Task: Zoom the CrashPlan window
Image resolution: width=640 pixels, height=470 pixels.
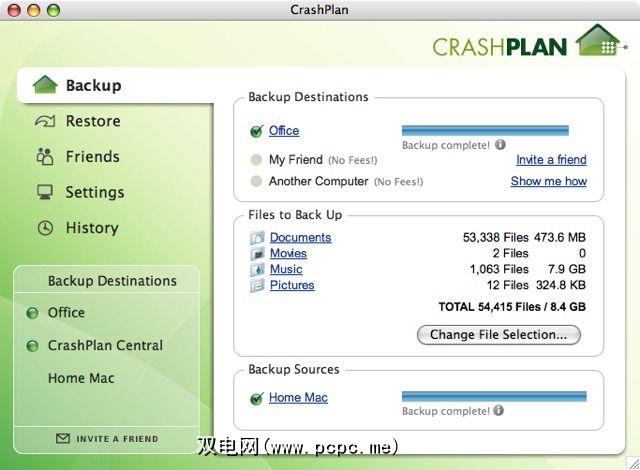Action: (x=53, y=10)
